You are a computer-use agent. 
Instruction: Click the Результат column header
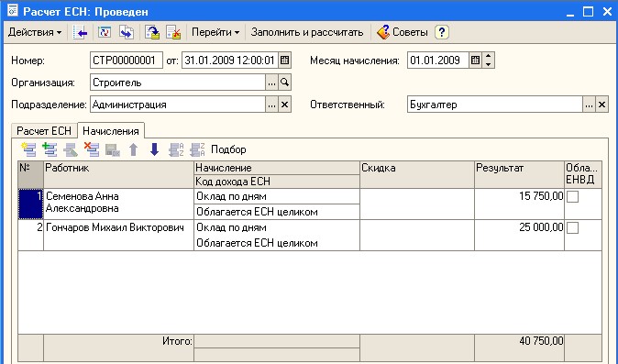point(520,174)
